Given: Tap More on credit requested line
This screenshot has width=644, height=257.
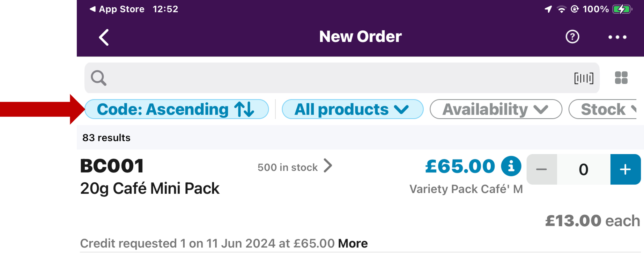Looking at the screenshot, I should [353, 243].
